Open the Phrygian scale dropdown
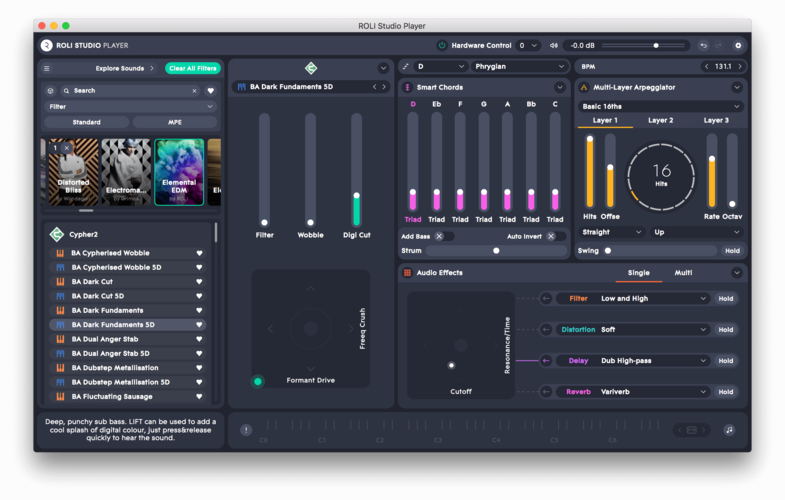Viewport: 785px width, 500px height. [x=519, y=67]
